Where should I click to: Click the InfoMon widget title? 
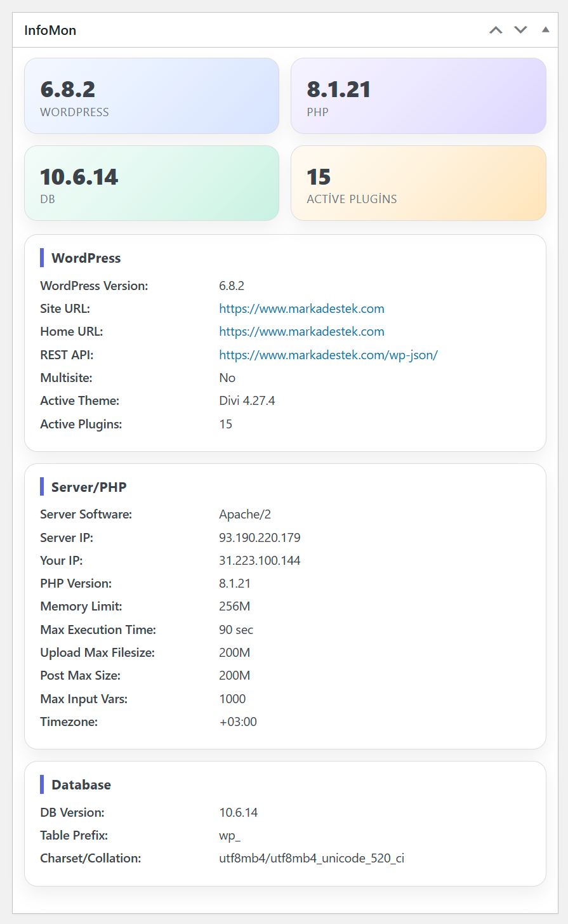point(50,30)
